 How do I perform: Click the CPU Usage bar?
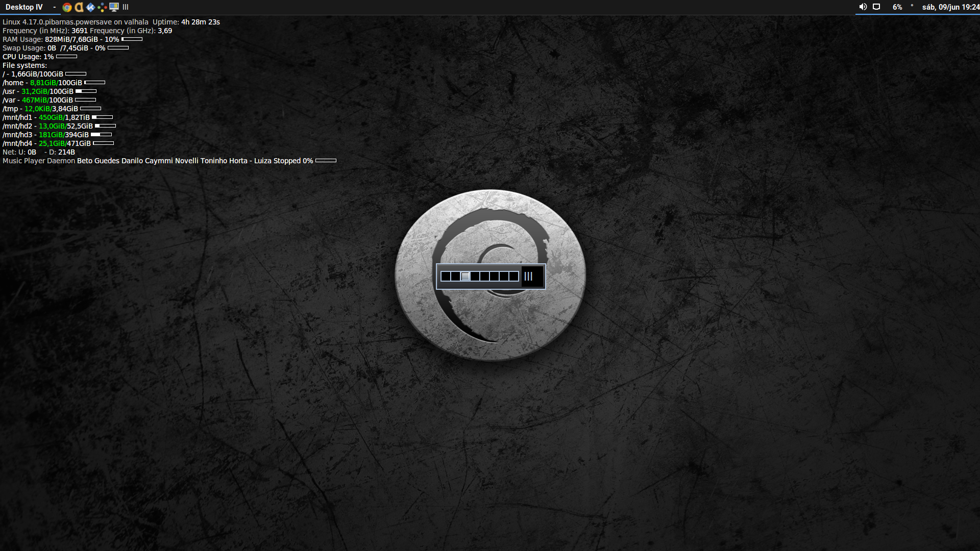pyautogui.click(x=66, y=57)
